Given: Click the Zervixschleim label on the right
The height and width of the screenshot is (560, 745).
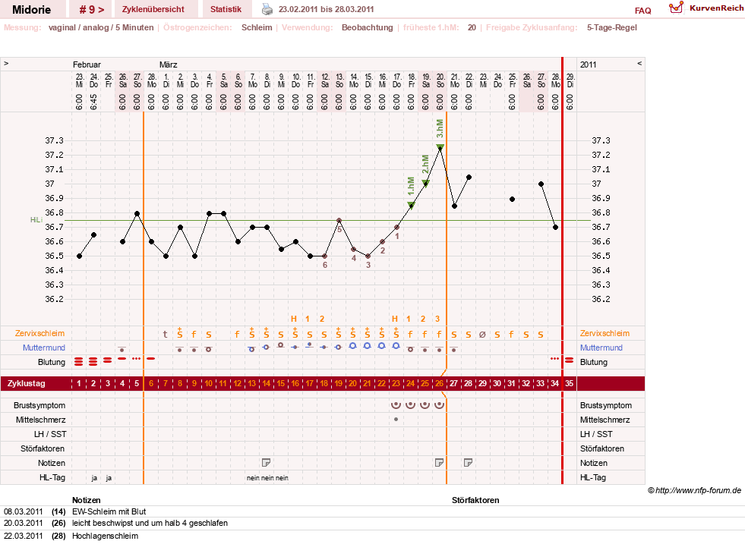Looking at the screenshot, I should (x=605, y=333).
